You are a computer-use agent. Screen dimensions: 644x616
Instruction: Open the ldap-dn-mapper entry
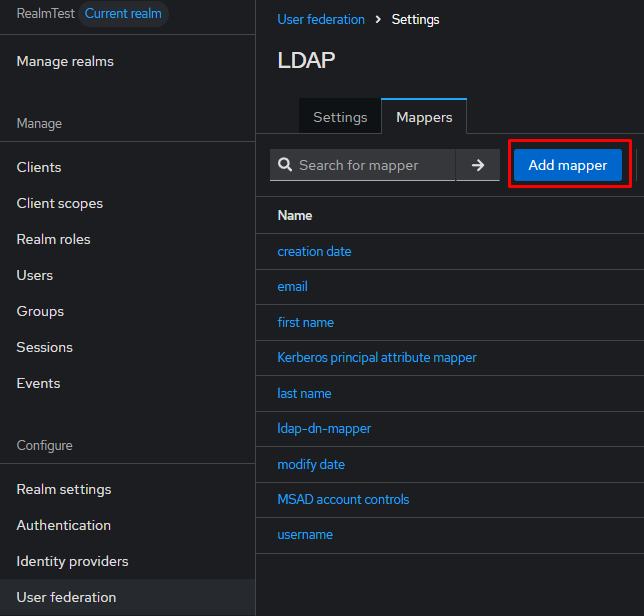[x=324, y=428]
